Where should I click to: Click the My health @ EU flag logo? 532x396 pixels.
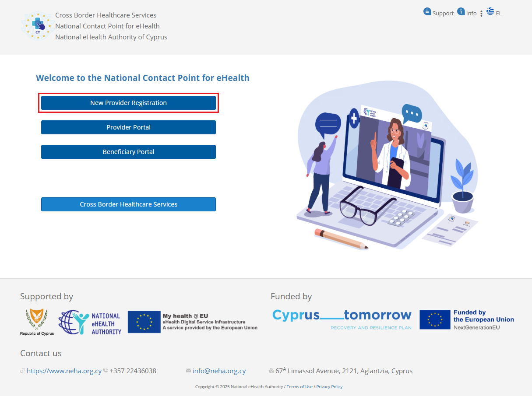coord(144,322)
